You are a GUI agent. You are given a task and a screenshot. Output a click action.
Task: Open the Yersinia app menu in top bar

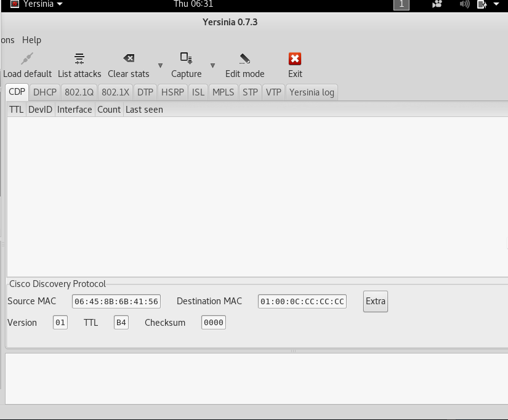click(x=36, y=4)
